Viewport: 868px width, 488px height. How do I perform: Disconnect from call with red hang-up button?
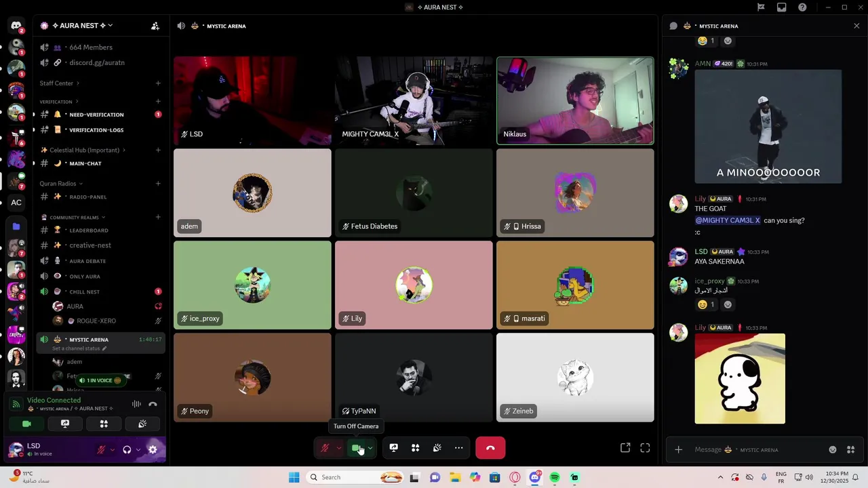[x=490, y=447]
